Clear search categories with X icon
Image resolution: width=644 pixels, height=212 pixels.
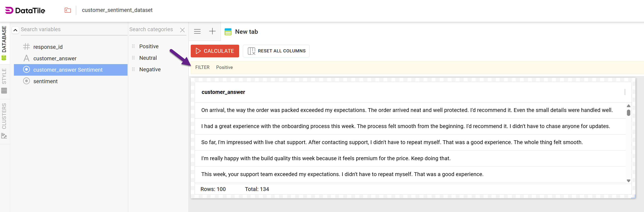coord(183,30)
